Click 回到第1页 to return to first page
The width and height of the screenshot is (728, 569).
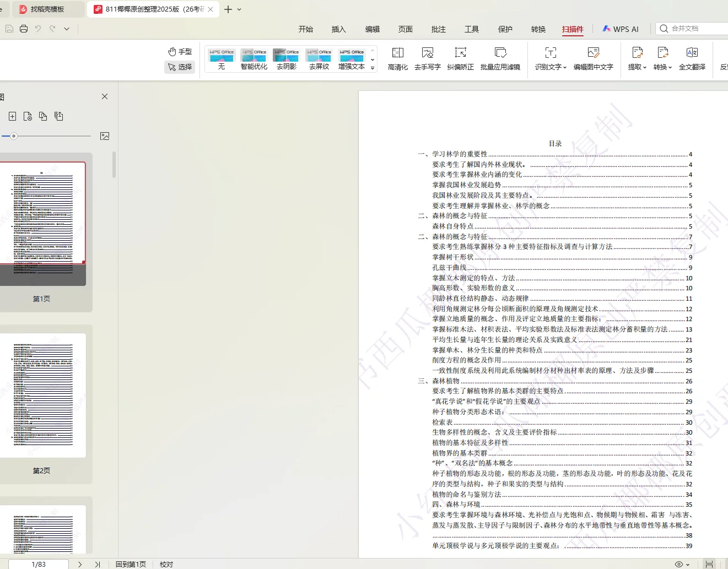(131, 564)
